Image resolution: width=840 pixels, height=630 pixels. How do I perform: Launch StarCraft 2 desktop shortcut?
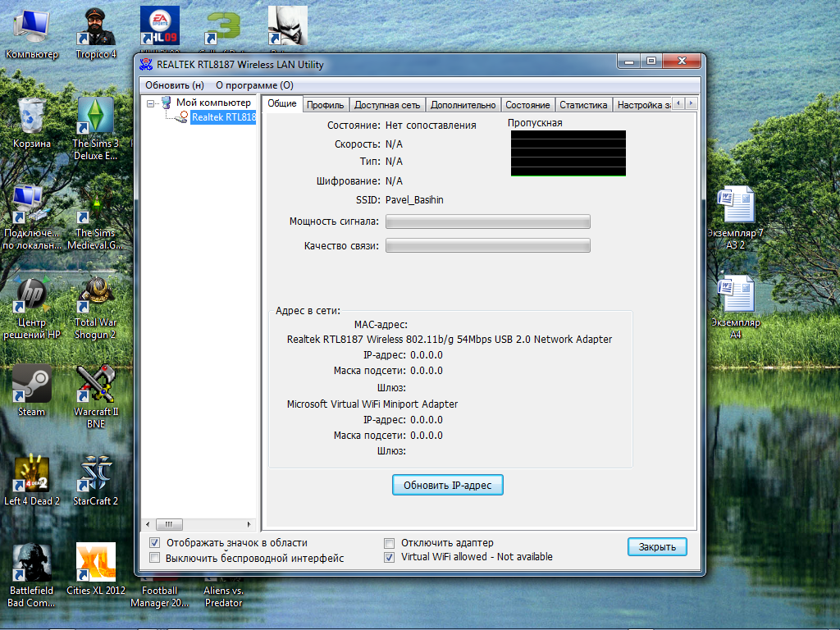click(x=96, y=480)
